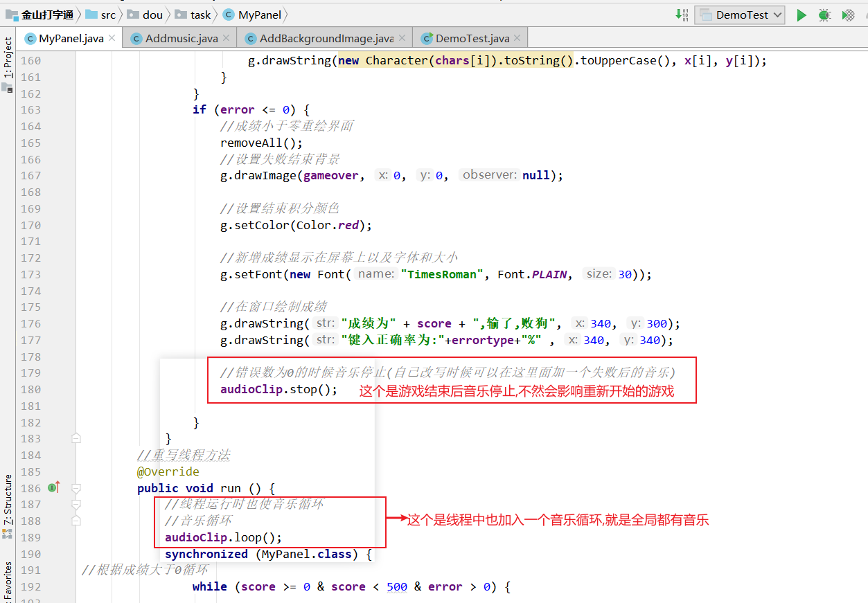Click the "成绩为" string literal
This screenshot has height=603, width=868.
click(x=369, y=323)
